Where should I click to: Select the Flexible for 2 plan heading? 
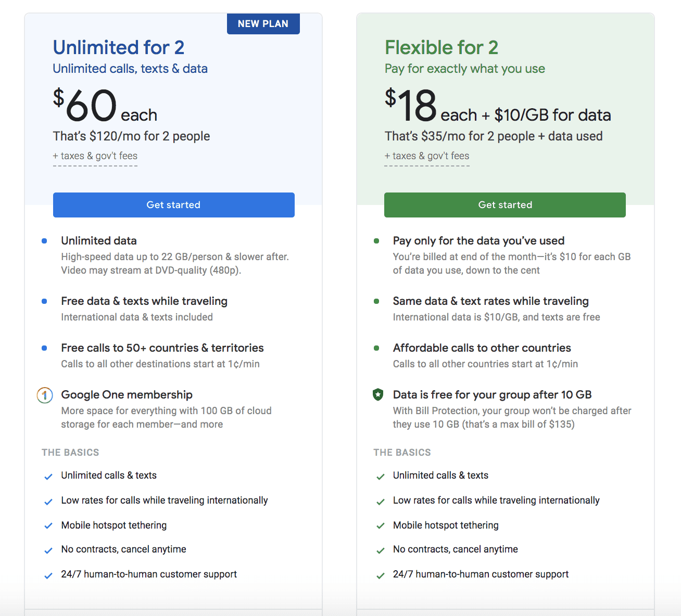(442, 47)
